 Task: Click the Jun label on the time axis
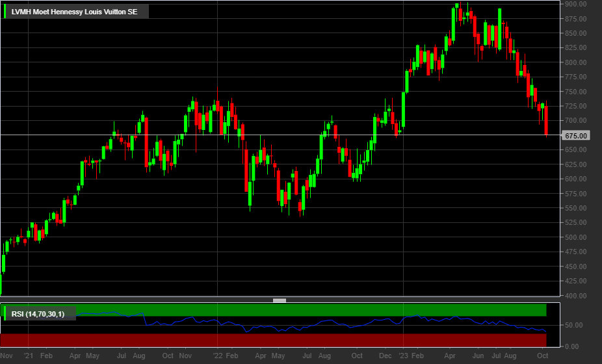[x=478, y=356]
